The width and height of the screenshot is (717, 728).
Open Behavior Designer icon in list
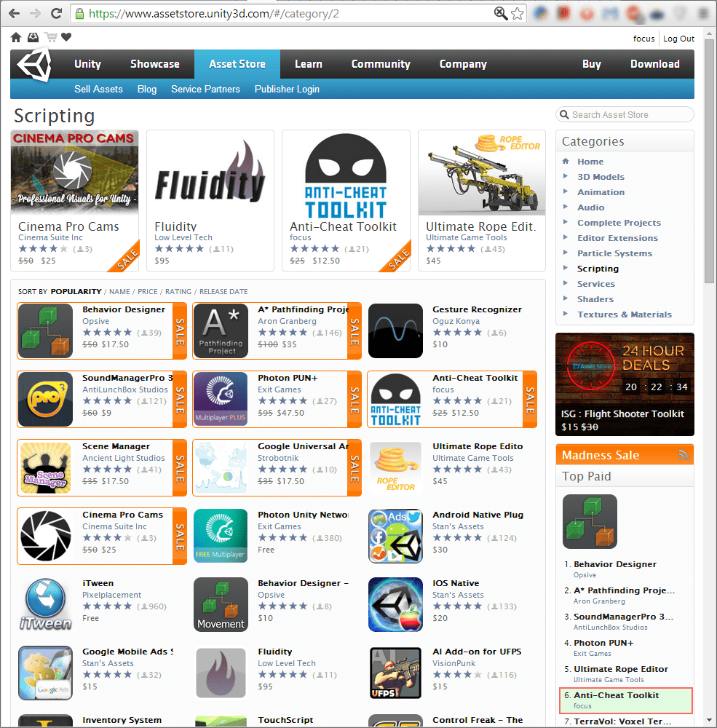coord(46,331)
